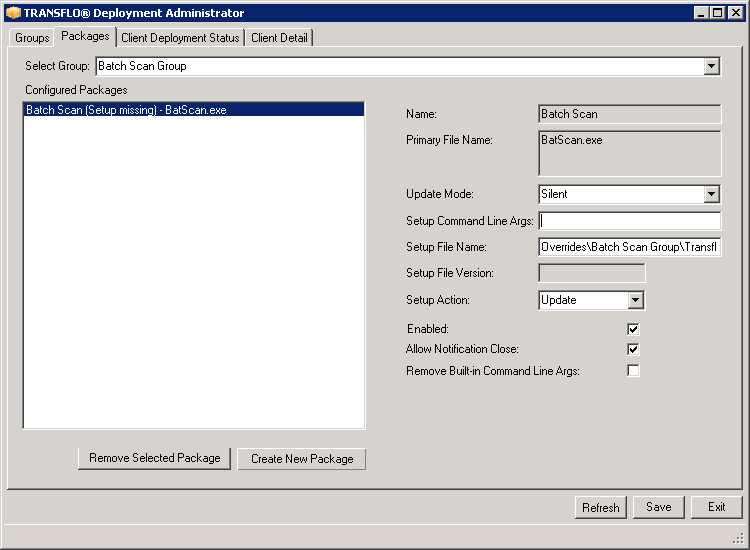Viewport: 750px width, 550px height.
Task: Expand the Select Group dropdown arrow
Action: click(712, 66)
